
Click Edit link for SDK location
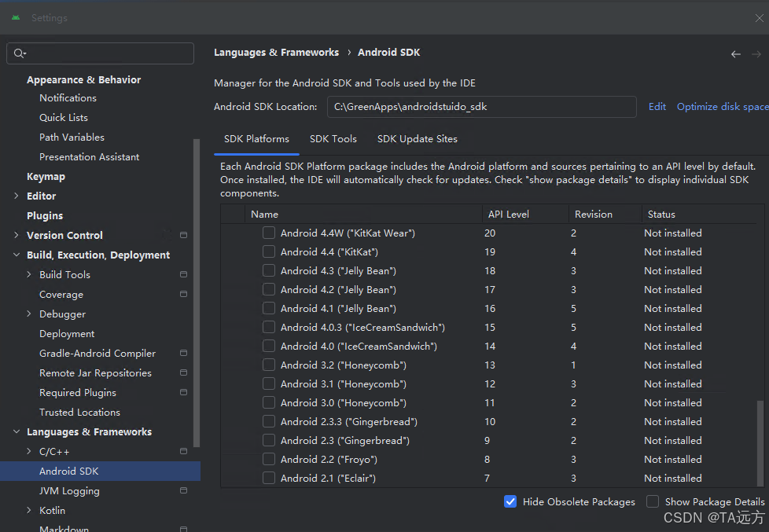[x=657, y=107]
